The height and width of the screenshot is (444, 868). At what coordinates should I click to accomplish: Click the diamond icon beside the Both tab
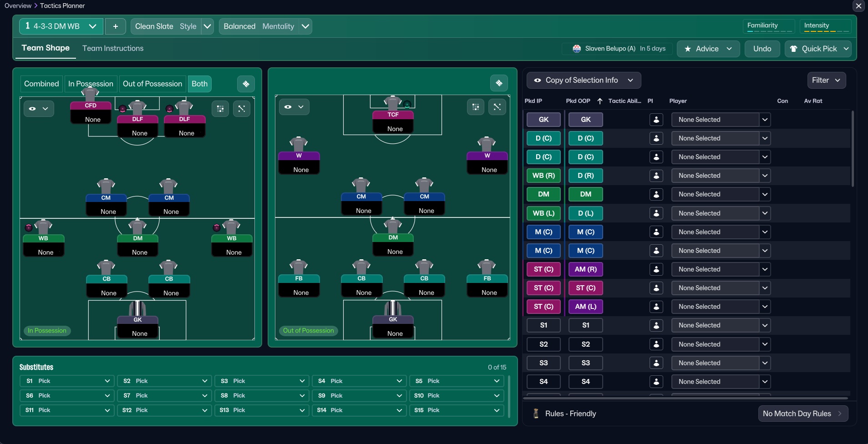[246, 84]
